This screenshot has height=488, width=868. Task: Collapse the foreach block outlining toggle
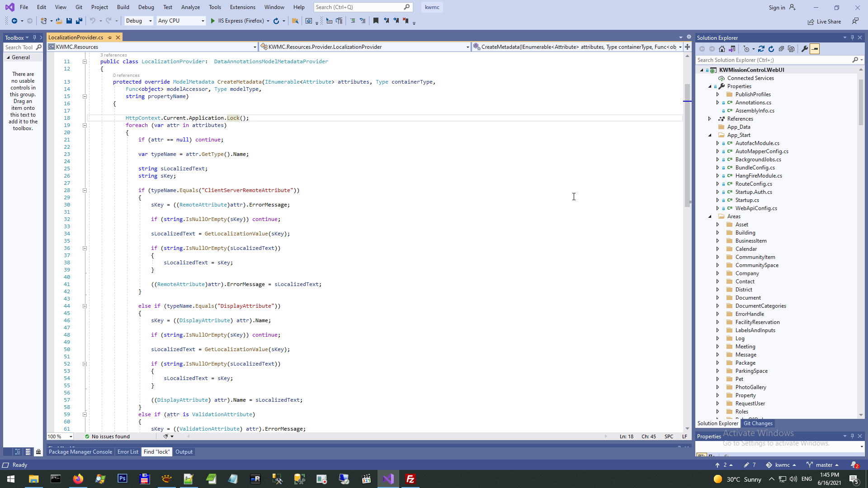point(85,125)
